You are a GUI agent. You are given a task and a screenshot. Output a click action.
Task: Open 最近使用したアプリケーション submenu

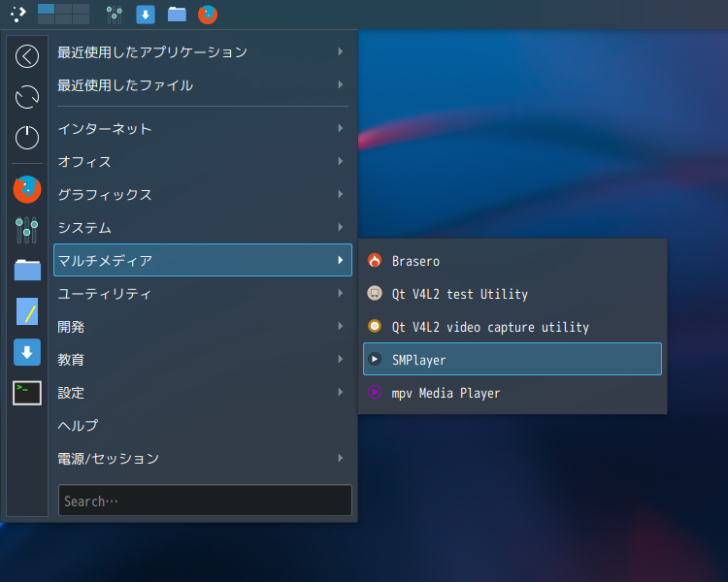pyautogui.click(x=203, y=52)
